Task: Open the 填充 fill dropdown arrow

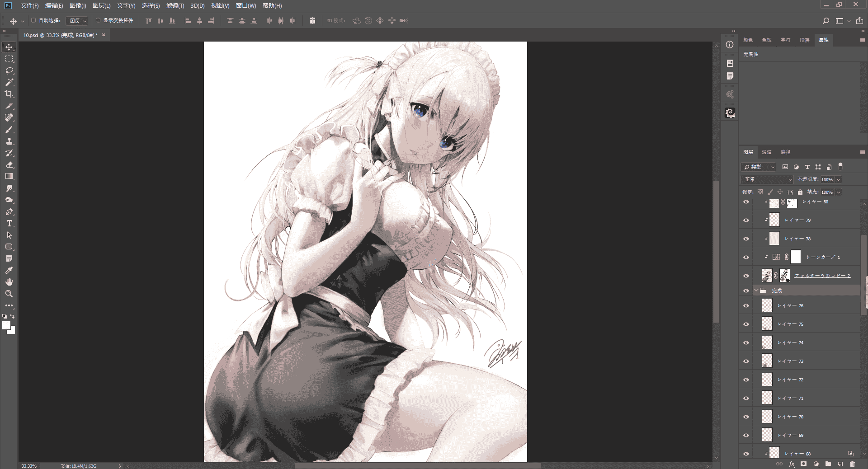Action: (839, 192)
